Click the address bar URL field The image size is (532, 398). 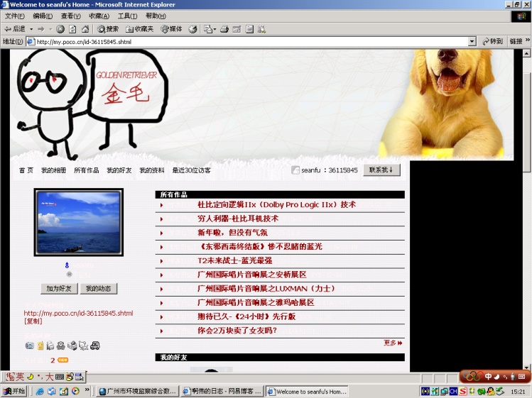(249, 42)
